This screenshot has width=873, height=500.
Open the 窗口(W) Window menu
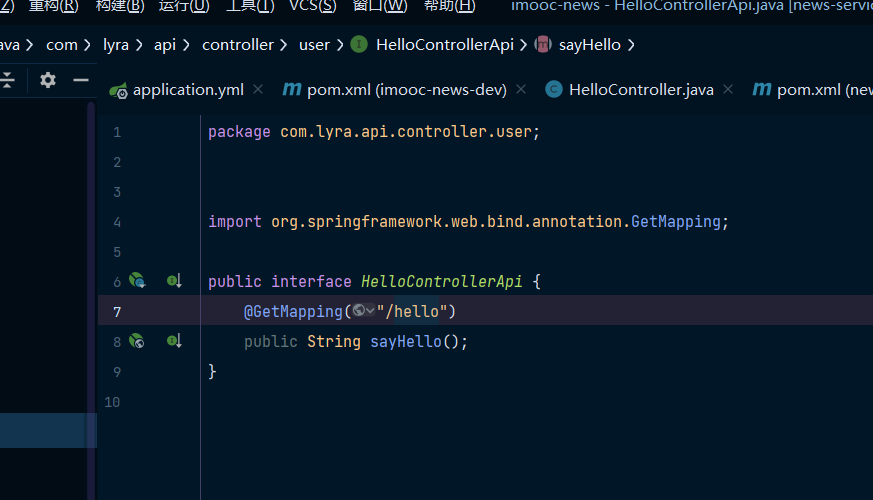coord(380,6)
